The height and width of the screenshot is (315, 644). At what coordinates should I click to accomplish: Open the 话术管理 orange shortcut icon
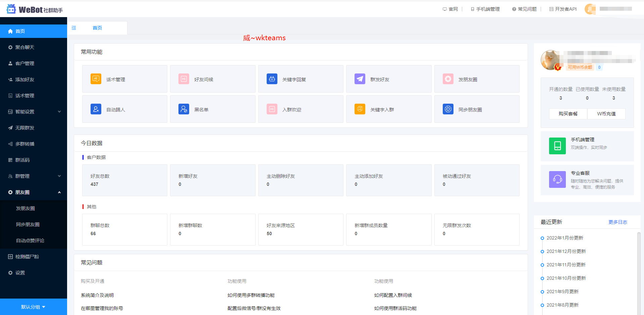point(96,79)
